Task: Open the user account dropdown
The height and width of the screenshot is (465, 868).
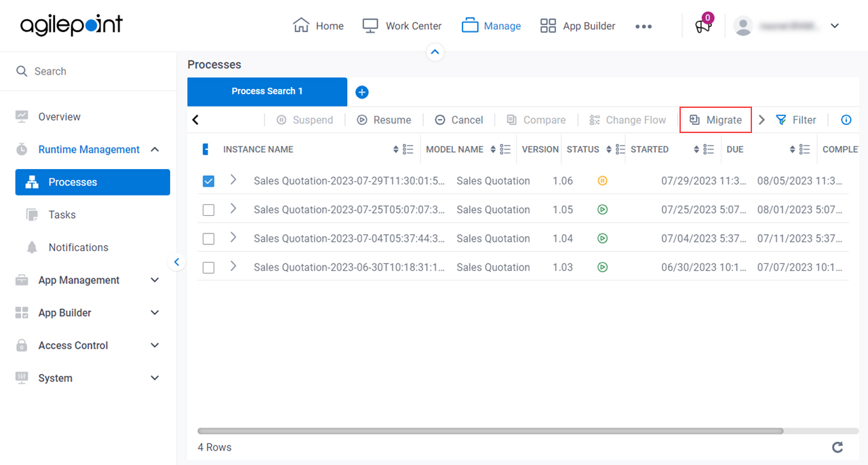Action: click(x=835, y=26)
